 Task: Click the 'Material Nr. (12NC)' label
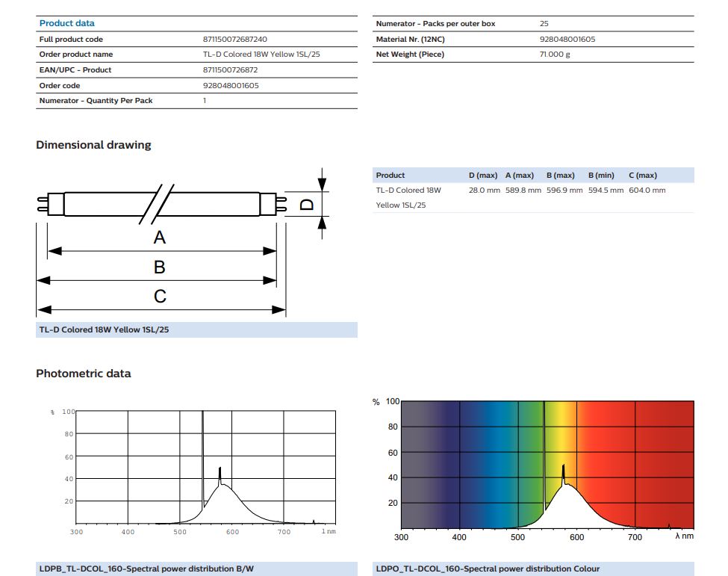click(411, 40)
